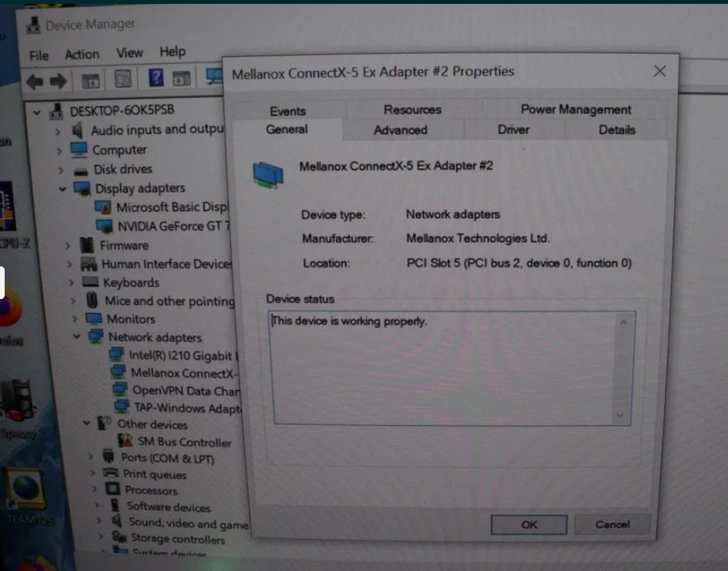The image size is (728, 571).
Task: Switch to the Driver tab
Action: click(x=513, y=130)
